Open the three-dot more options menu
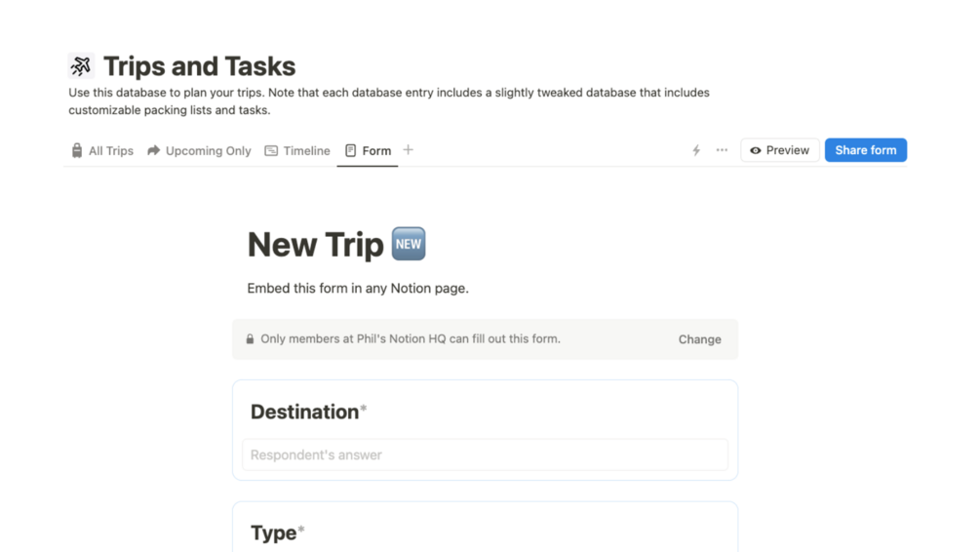This screenshot has width=980, height=552. click(722, 150)
